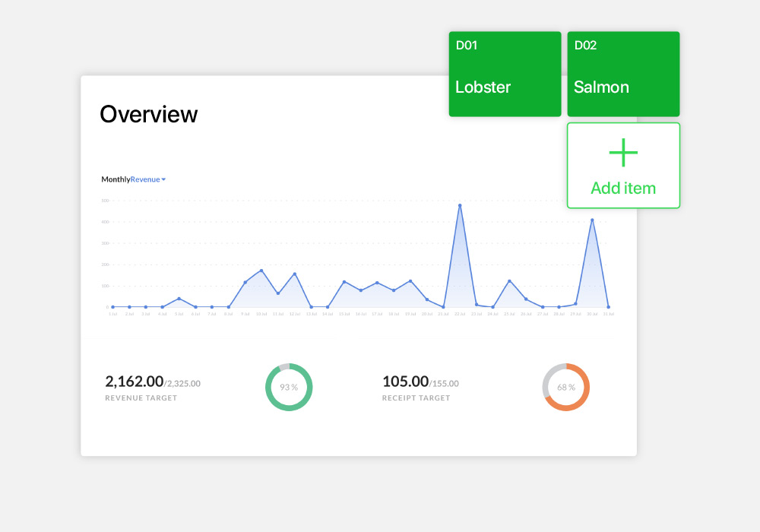Click the green plus icon
Viewport: 760px width, 532px height.
tap(623, 153)
